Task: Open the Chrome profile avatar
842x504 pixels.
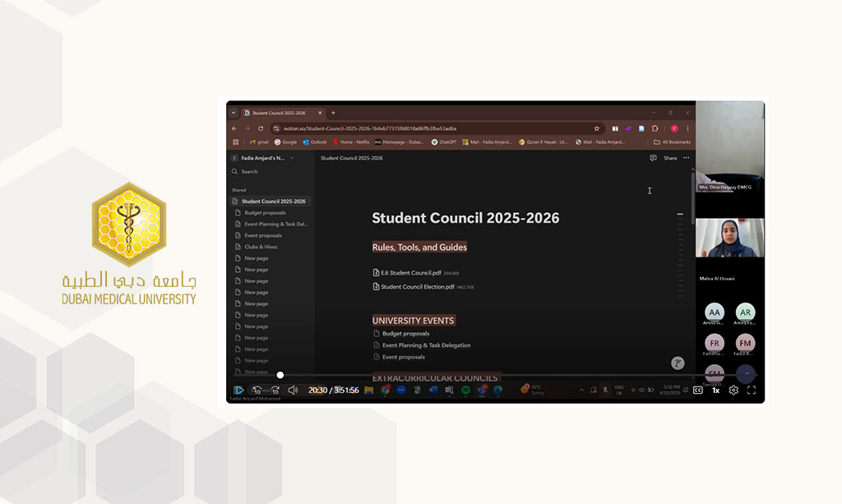Action: (x=674, y=129)
